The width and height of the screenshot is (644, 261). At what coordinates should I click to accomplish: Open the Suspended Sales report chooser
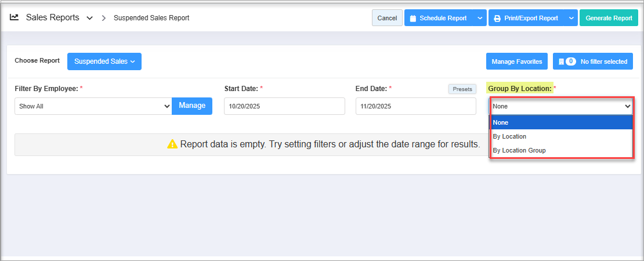(x=104, y=61)
